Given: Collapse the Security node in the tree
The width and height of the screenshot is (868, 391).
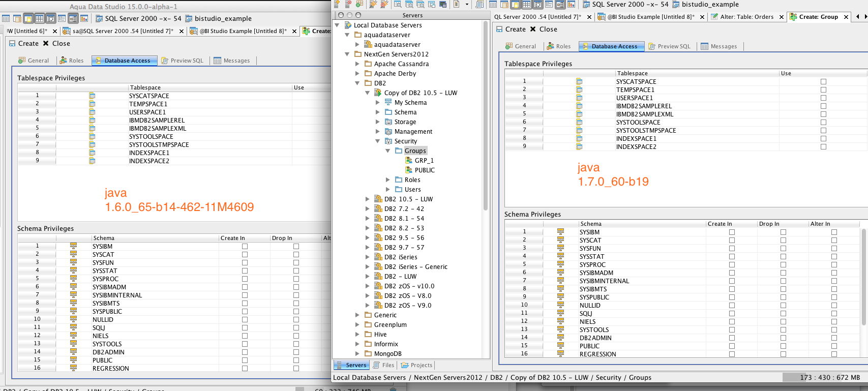Looking at the screenshot, I should 378,141.
